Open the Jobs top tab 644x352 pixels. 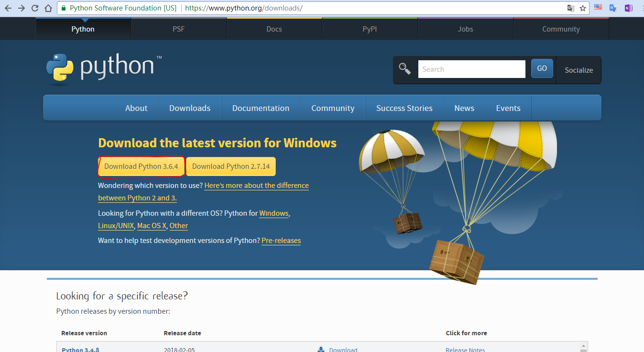466,29
